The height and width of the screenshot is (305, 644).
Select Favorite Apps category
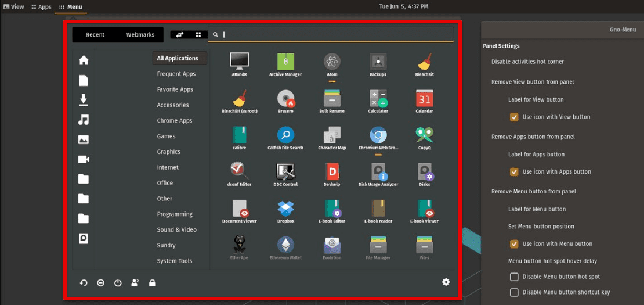click(x=175, y=89)
